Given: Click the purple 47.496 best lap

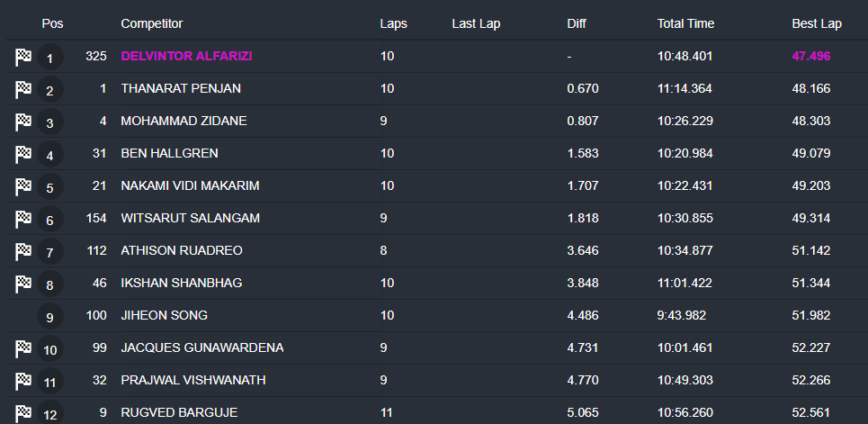Looking at the screenshot, I should 810,57.
